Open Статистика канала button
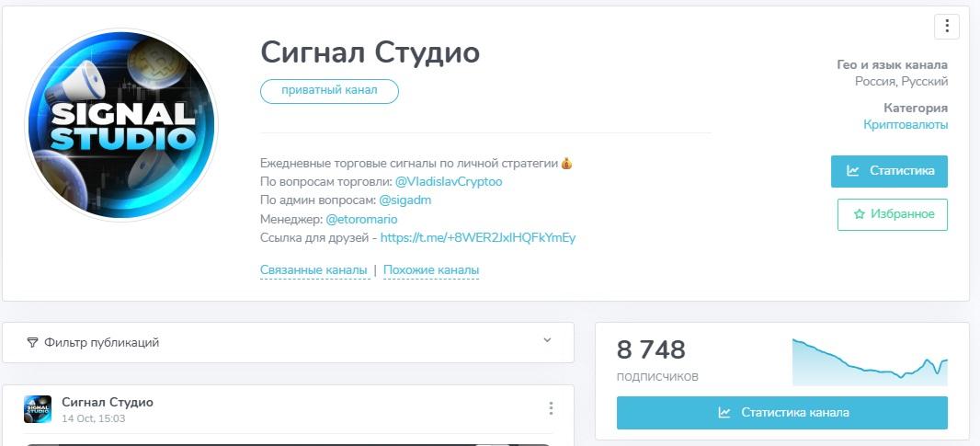 click(x=781, y=413)
